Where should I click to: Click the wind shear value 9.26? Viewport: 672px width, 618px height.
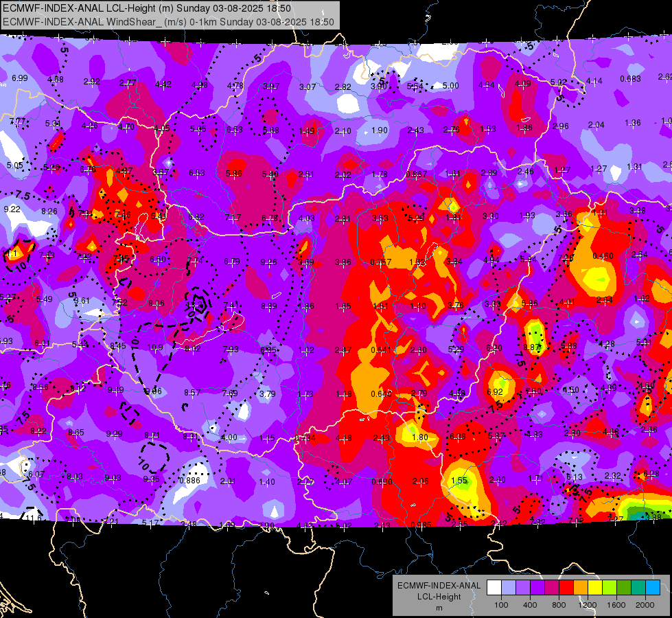coord(268,262)
